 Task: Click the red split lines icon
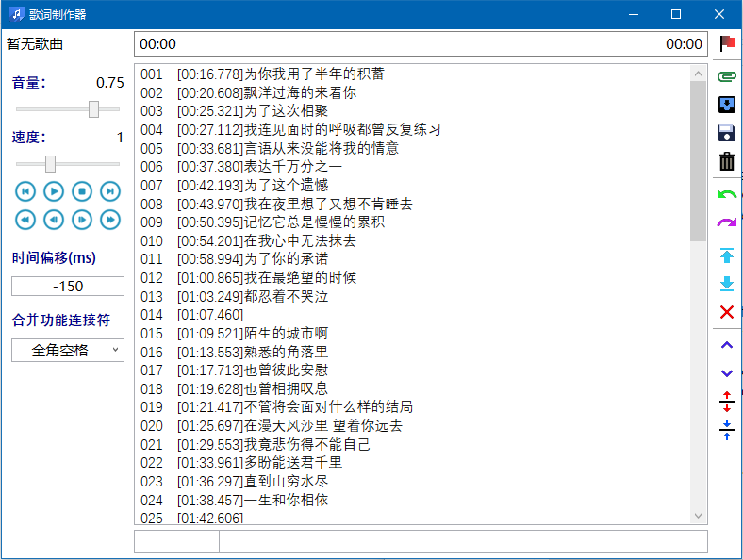tap(726, 402)
